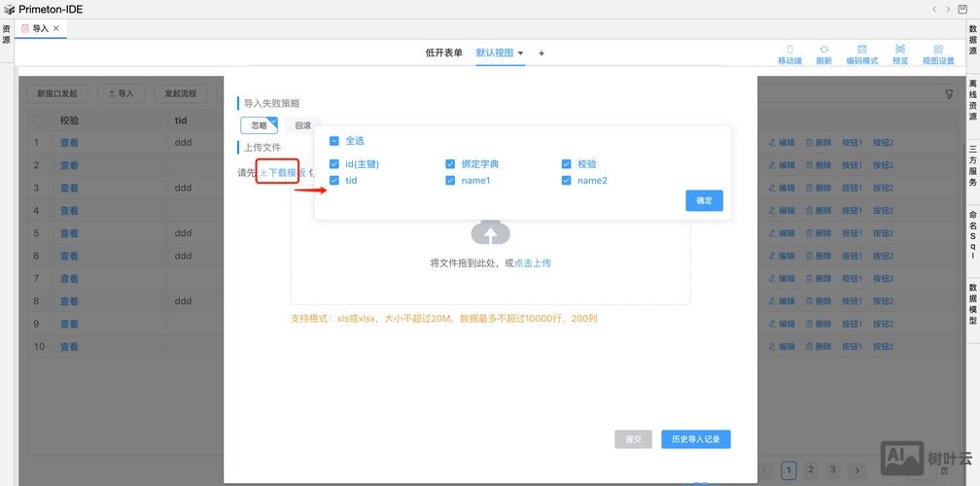This screenshot has width=980, height=486.
Task: Click the window layout icon at top right
Action: click(963, 10)
